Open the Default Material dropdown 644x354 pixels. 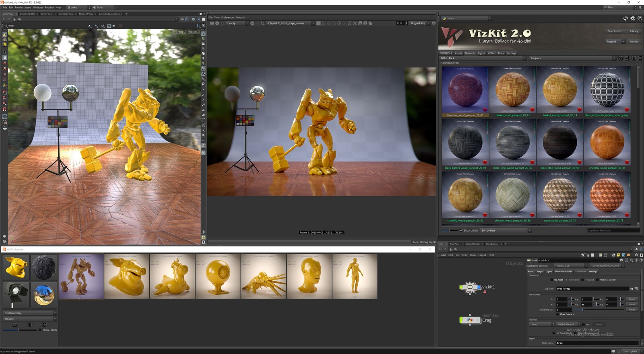pos(568,324)
